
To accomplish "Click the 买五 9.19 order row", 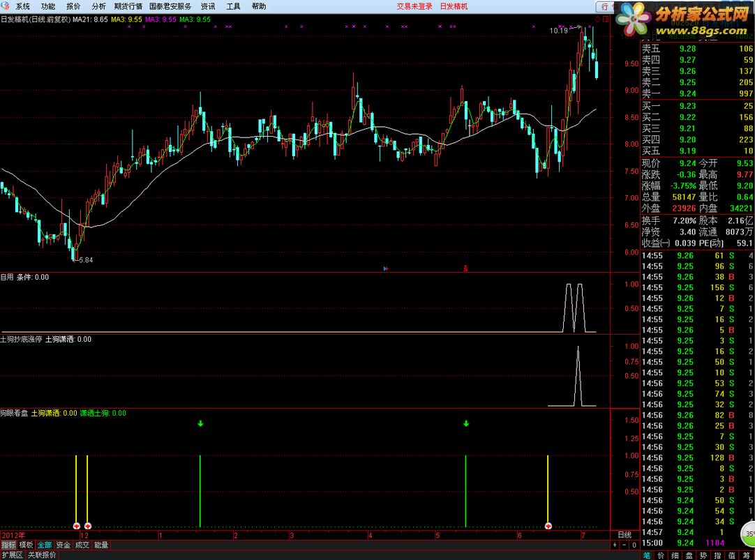I will pyautogui.click(x=697, y=151).
